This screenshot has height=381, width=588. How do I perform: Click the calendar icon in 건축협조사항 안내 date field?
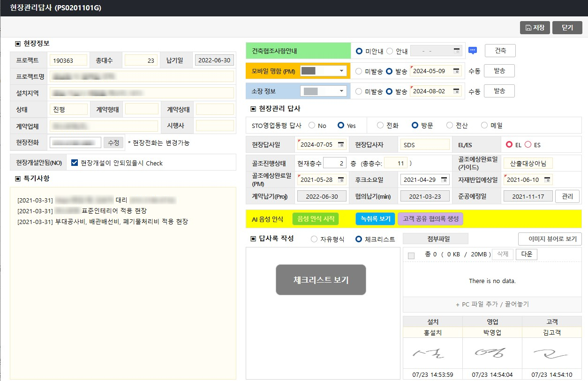tap(456, 51)
